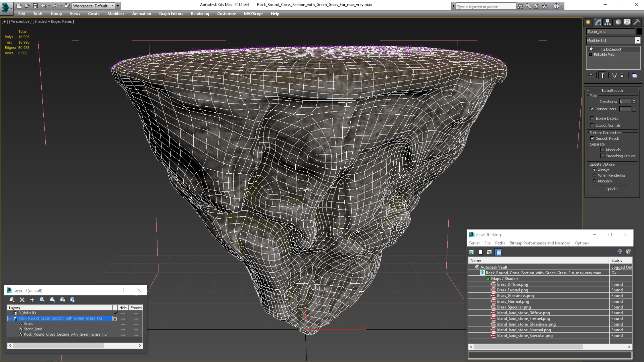Click Hide/Unhide All Layers icon
644x362 pixels.
[63, 300]
